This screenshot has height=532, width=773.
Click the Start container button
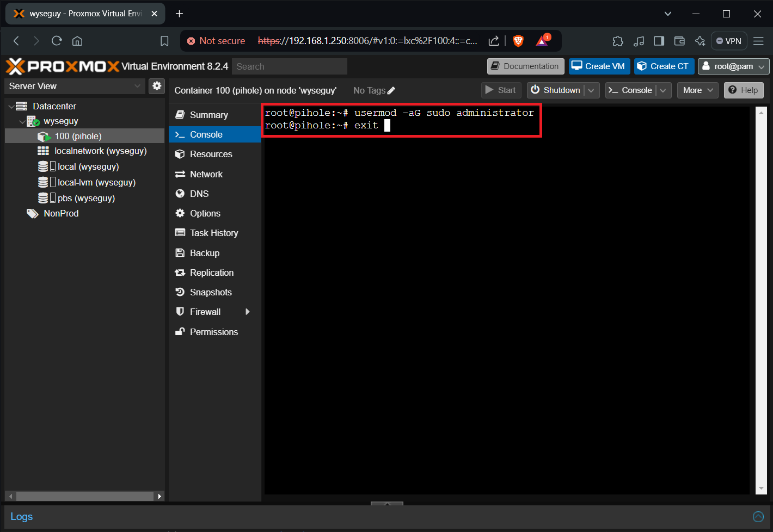(x=501, y=90)
